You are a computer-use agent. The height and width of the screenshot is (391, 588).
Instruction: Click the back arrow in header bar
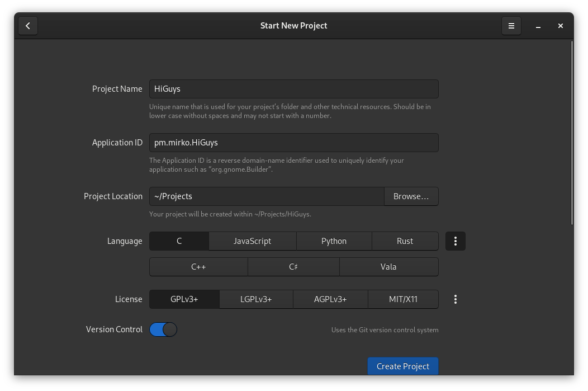tap(28, 26)
